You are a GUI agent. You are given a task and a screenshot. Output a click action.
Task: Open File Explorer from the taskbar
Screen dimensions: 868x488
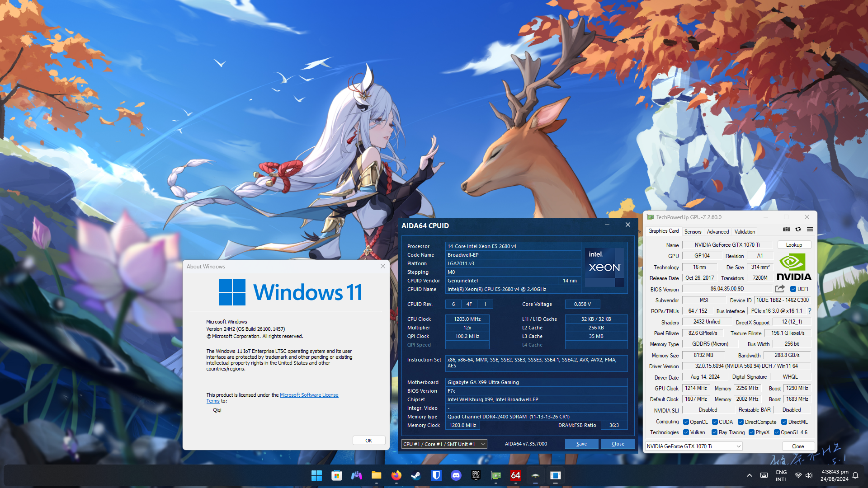click(x=377, y=475)
